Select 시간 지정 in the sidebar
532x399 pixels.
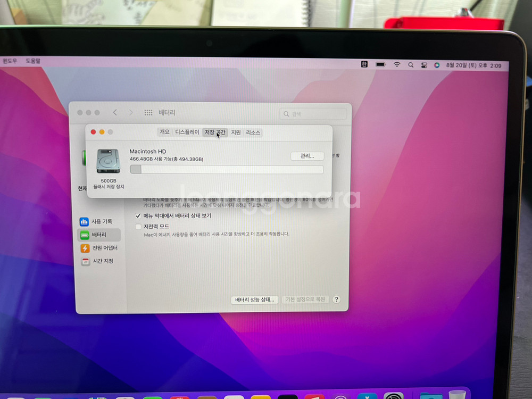tap(99, 261)
